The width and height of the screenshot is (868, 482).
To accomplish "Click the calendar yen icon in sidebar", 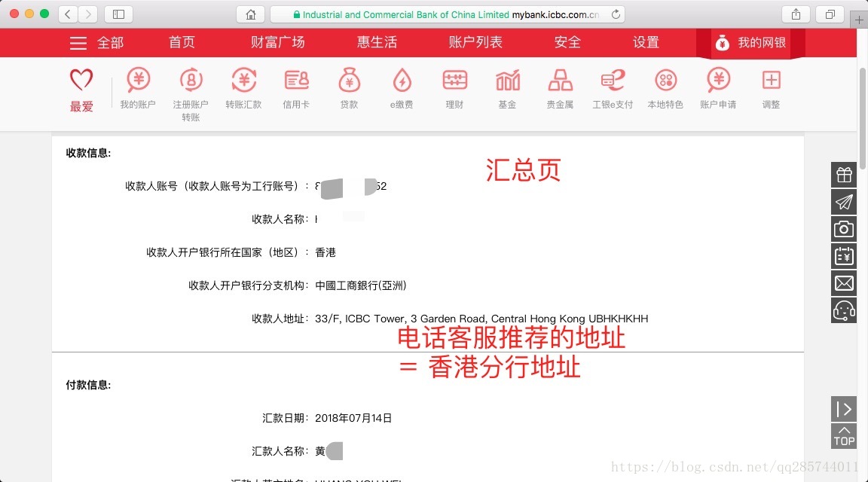I will 844,256.
